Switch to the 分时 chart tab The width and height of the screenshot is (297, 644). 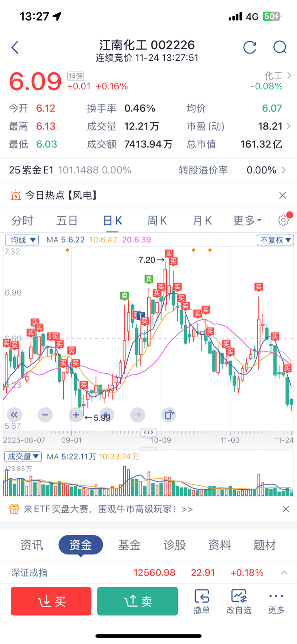[22, 221]
